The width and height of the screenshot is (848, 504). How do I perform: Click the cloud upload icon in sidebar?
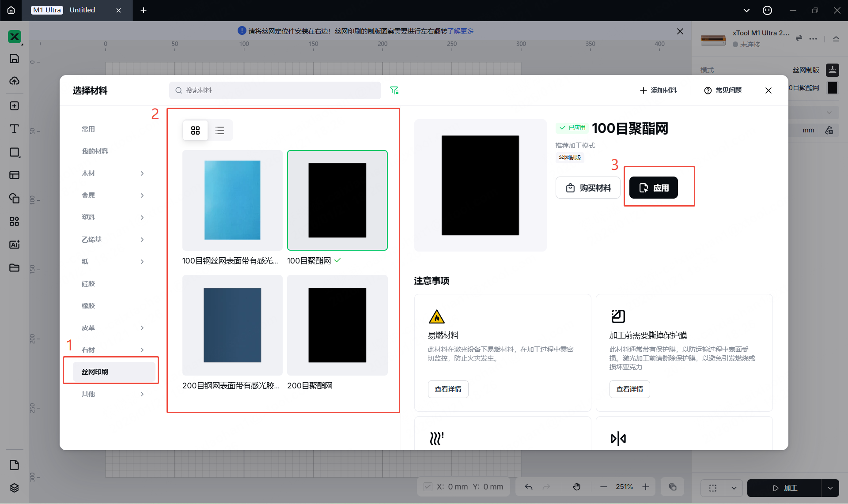click(x=15, y=81)
